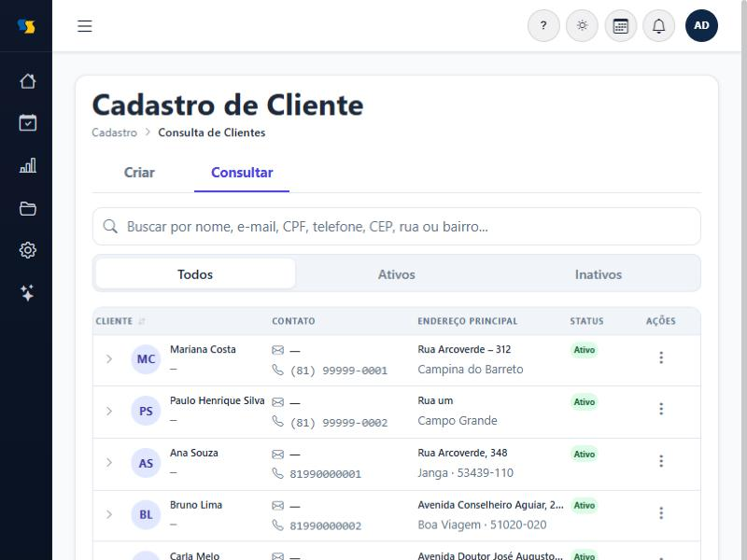Click the Contato column header
Image resolution: width=747 pixels, height=560 pixels.
tap(293, 321)
